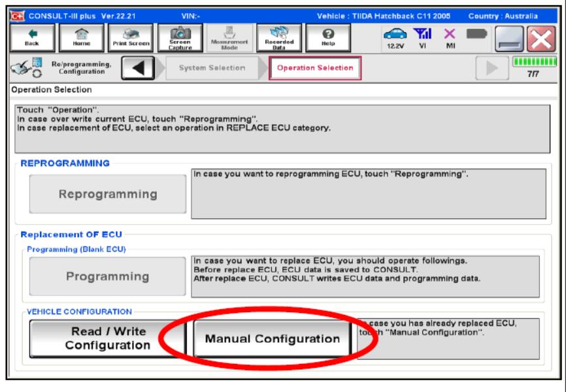Viewport: 566px width, 392px height.
Task: Minimize the CONSULT-III plus window
Action: coord(509,39)
